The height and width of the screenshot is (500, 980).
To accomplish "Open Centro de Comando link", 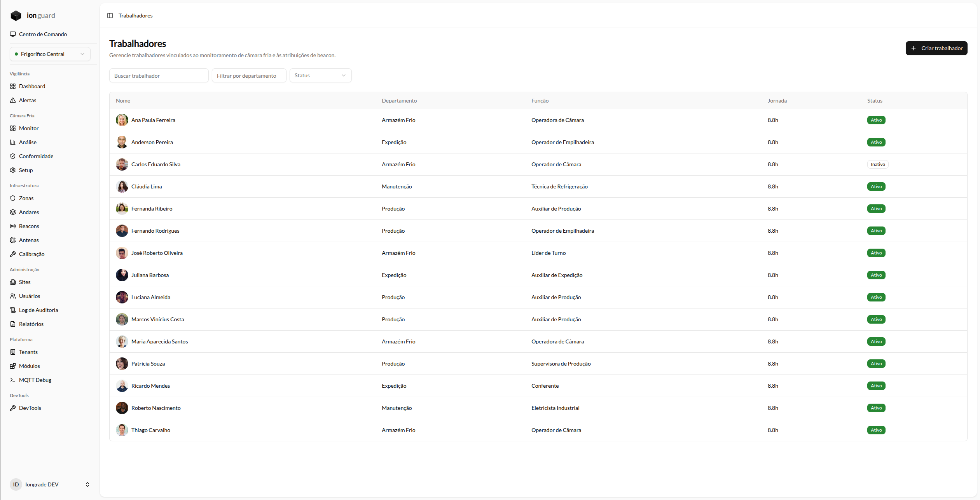I will (43, 34).
